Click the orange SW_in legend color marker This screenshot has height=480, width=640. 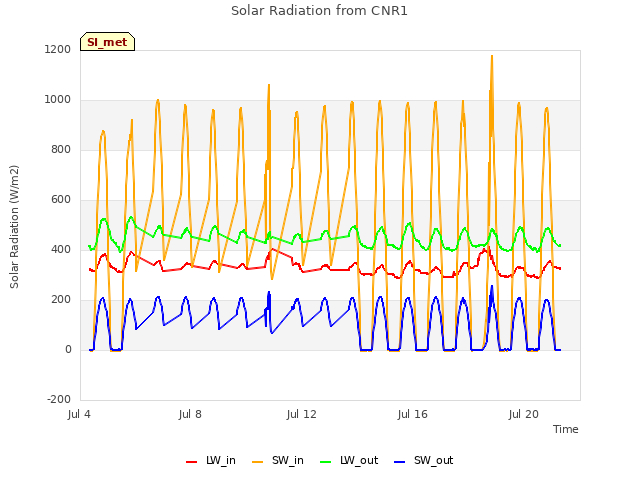pyautogui.click(x=258, y=462)
